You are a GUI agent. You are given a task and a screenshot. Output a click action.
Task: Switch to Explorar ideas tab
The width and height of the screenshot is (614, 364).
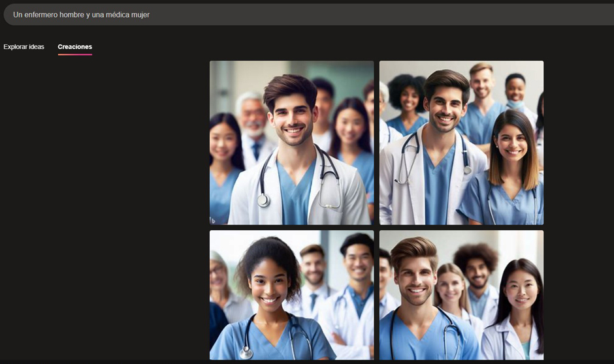(x=24, y=47)
